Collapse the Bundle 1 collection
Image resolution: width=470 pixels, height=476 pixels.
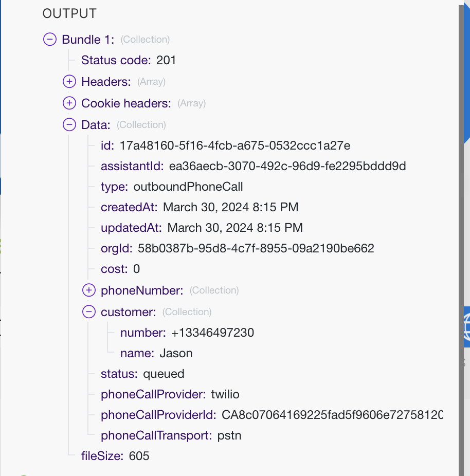[49, 39]
